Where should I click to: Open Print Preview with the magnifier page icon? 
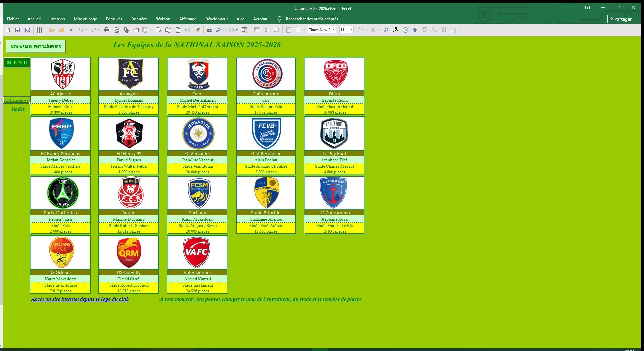tap(117, 30)
